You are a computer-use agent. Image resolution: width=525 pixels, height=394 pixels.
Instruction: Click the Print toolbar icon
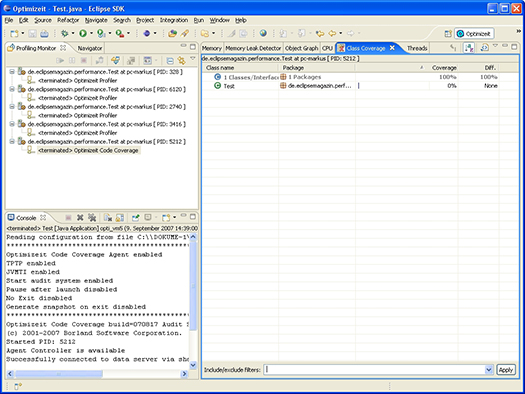pos(44,33)
